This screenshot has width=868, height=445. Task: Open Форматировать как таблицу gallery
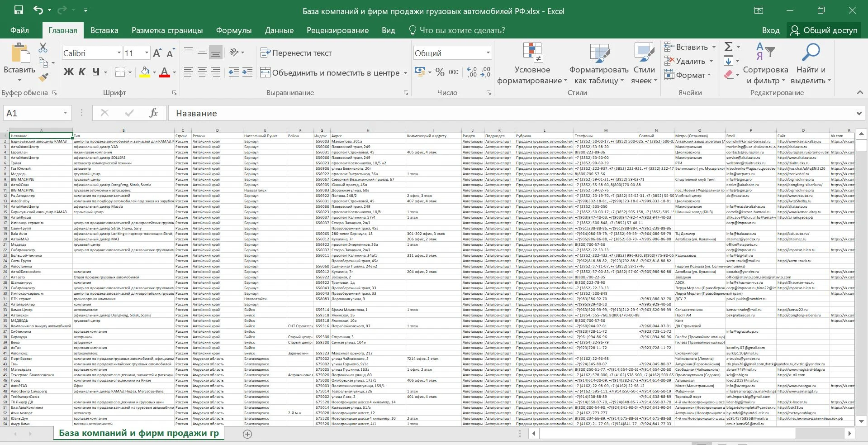tap(599, 63)
